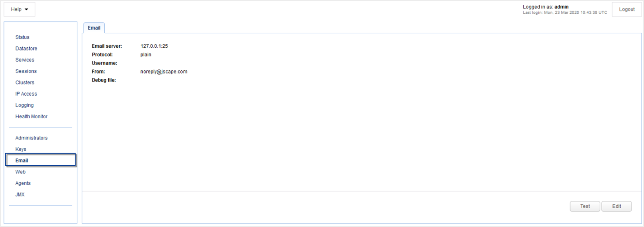The image size is (644, 227).
Task: Navigate to IP Access settings
Action: pyautogui.click(x=27, y=94)
